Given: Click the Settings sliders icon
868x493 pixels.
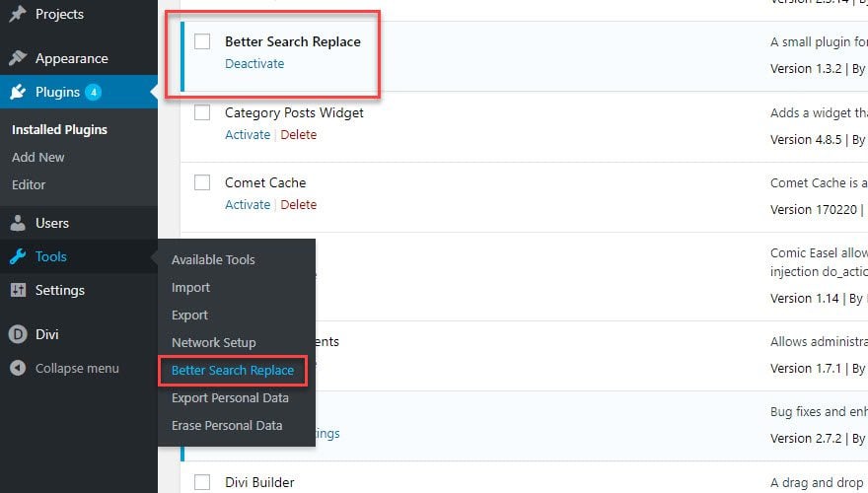Looking at the screenshot, I should tap(18, 290).
